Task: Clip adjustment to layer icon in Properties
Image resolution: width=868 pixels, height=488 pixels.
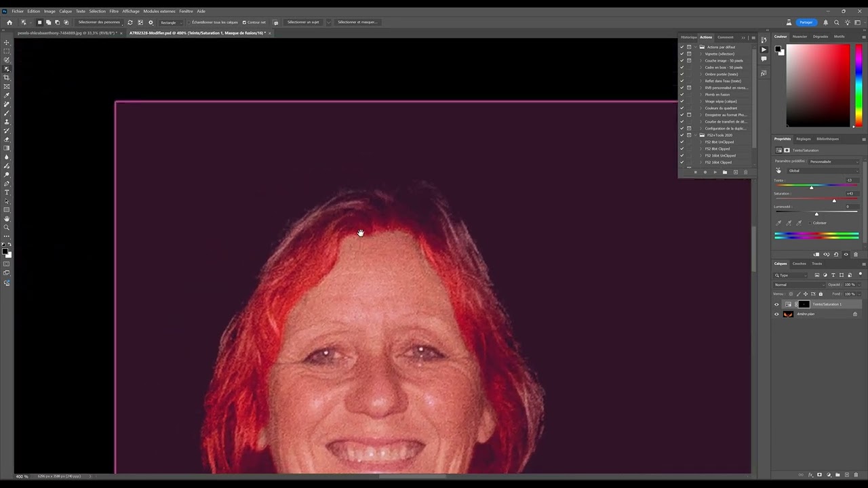Action: (x=816, y=255)
